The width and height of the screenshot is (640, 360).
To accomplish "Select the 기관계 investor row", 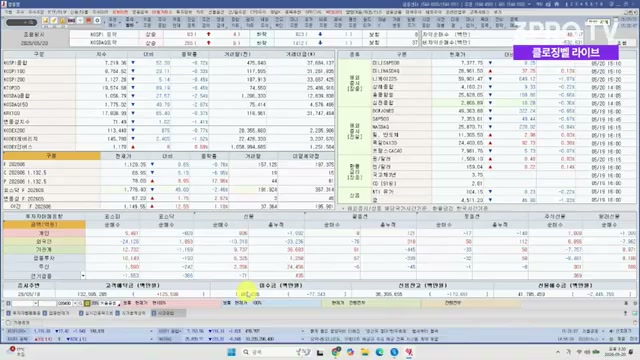I will coord(320,249).
